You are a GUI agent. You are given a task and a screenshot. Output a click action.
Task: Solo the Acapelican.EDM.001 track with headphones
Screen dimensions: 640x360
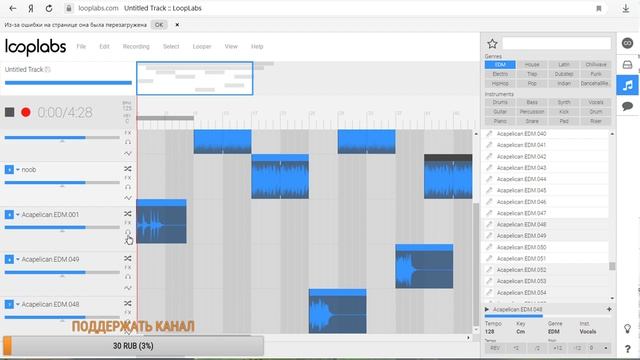pos(128,232)
